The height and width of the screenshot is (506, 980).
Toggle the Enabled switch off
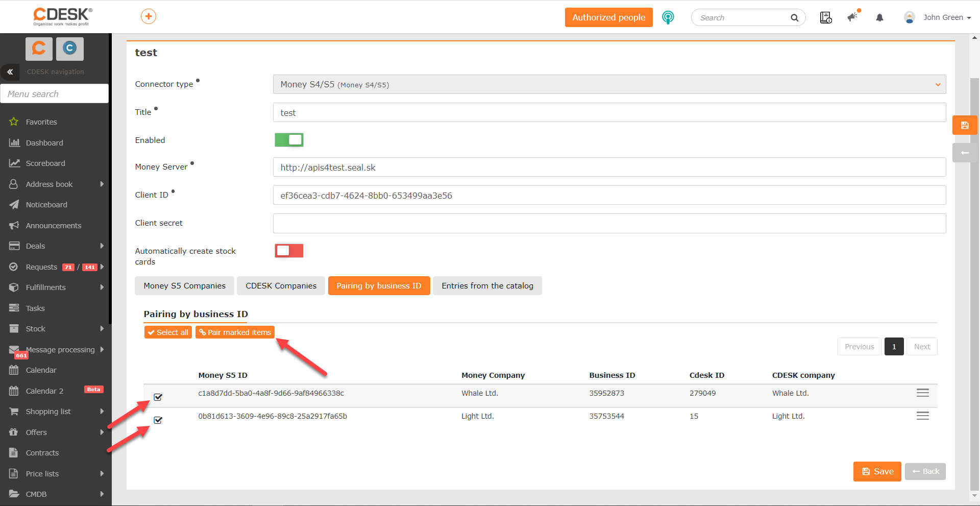coord(289,140)
